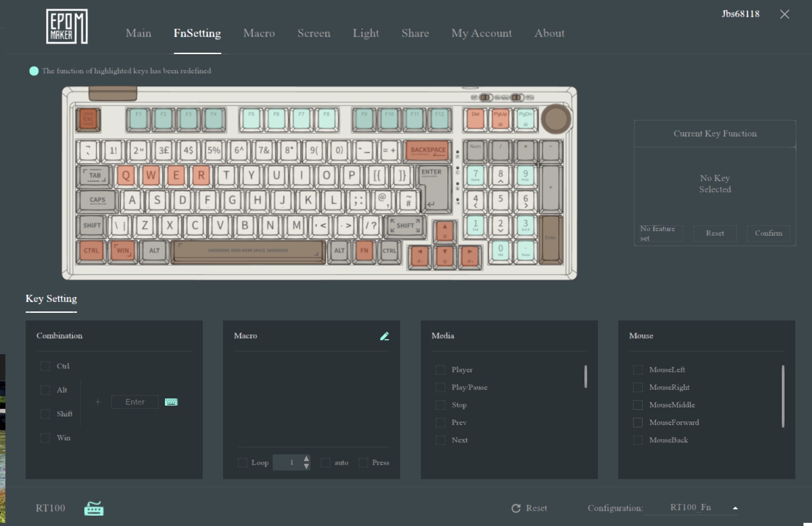Image resolution: width=812 pixels, height=526 pixels.
Task: Decrease the loop count with down arrow
Action: click(306, 467)
